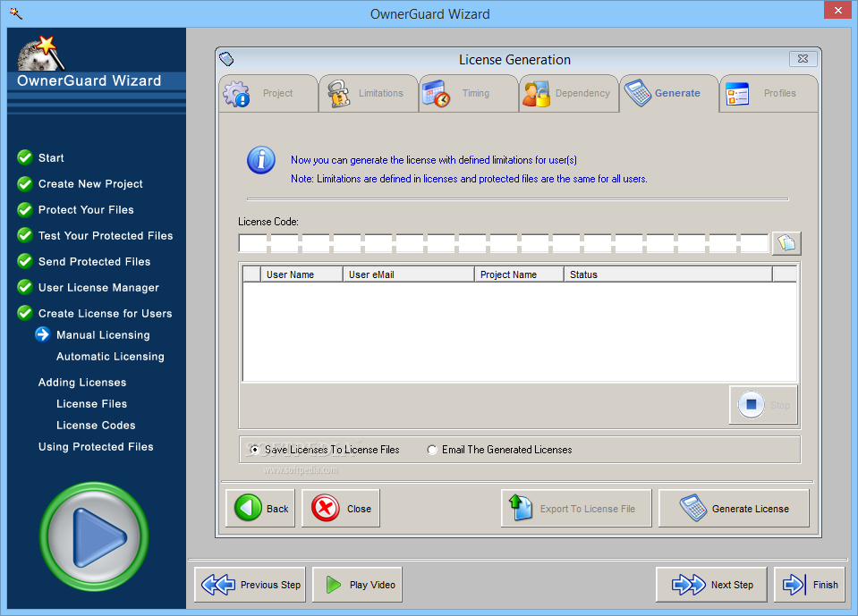Click the Dependency user lock icon
The height and width of the screenshot is (616, 858).
(536, 94)
